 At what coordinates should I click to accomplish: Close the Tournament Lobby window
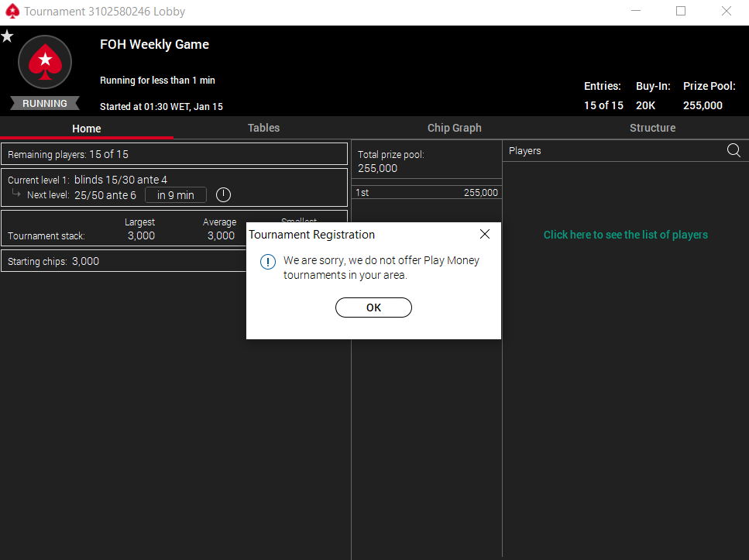tap(726, 11)
